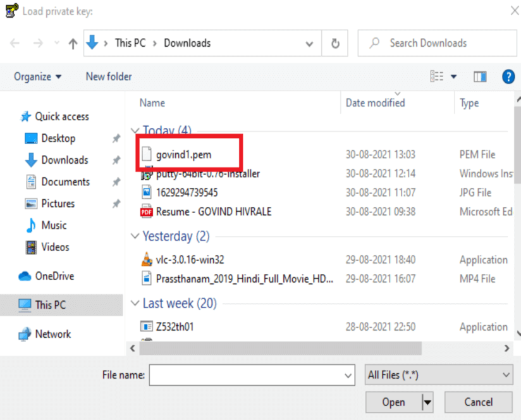Click the horizontal scrollbar right arrow

click(506, 348)
